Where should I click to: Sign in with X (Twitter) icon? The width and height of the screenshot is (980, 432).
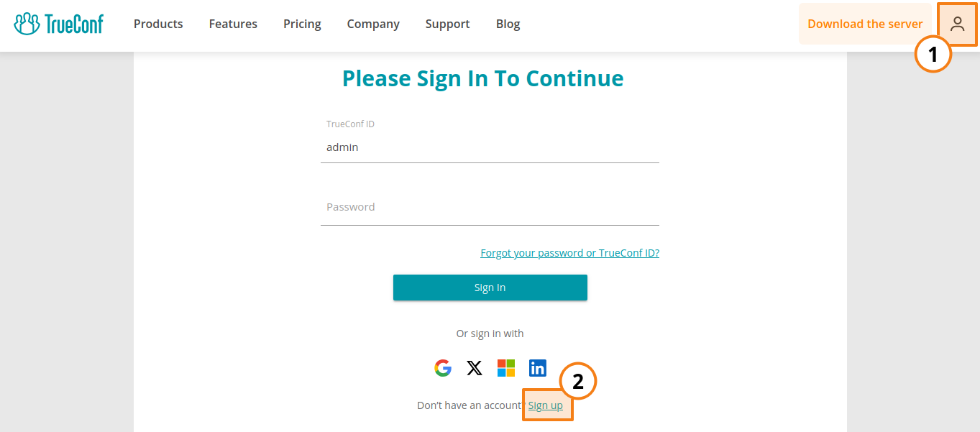[475, 368]
